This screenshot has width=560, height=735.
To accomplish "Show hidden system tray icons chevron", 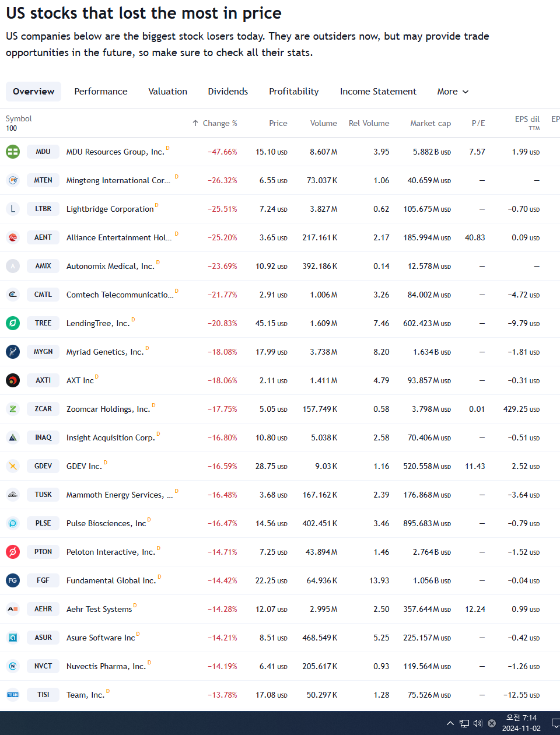I will pos(450,723).
